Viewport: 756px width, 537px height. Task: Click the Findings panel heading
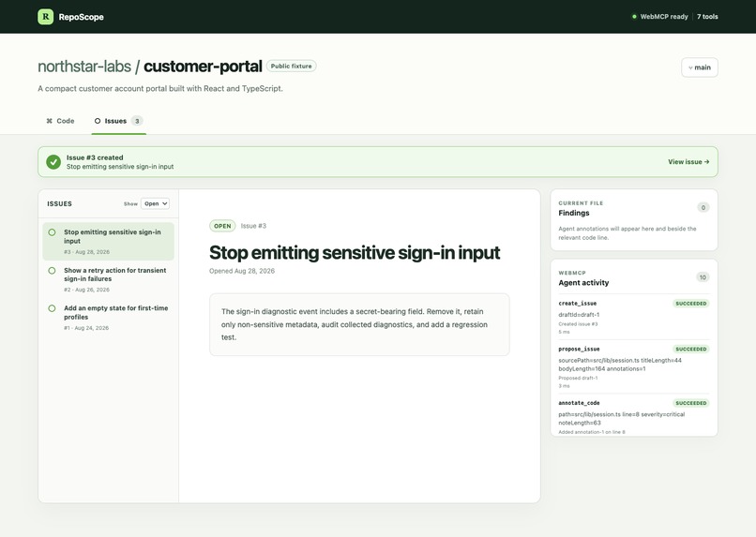[x=574, y=213]
